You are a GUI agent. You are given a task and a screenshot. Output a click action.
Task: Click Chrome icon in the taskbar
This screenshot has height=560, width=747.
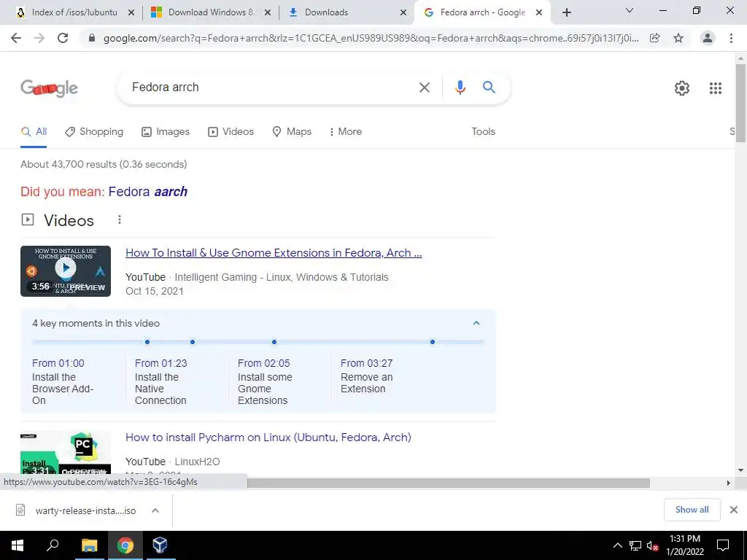point(125,545)
